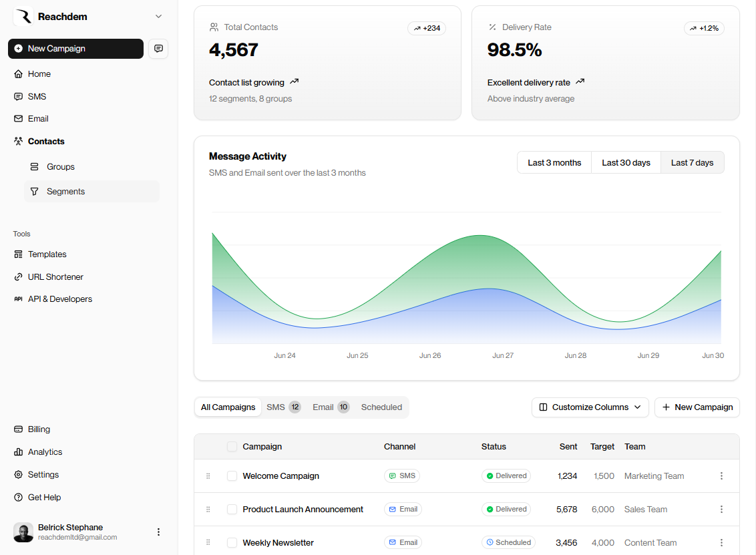Select the API & Developers icon
The image size is (756, 555).
(x=18, y=299)
